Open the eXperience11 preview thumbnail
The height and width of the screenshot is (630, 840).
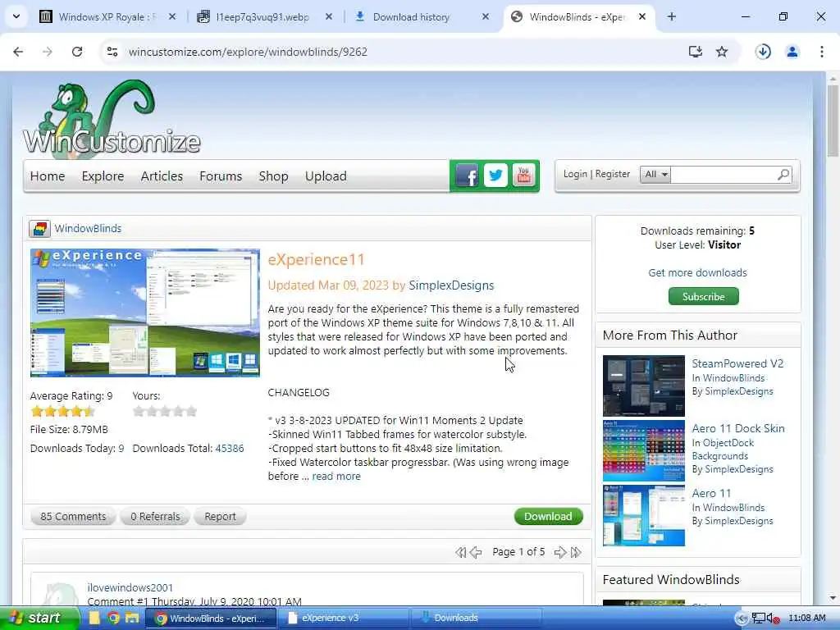(145, 313)
